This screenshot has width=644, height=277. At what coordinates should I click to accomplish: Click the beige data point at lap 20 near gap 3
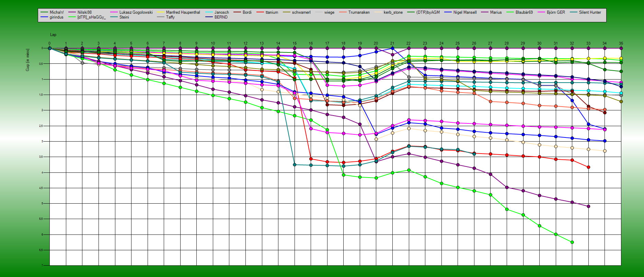pyautogui.click(x=376, y=139)
